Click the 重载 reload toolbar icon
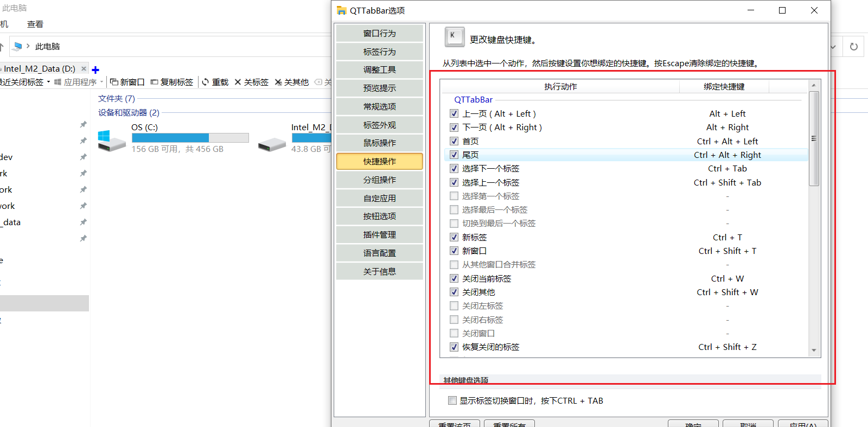Viewport: 868px width, 427px height. [x=206, y=82]
